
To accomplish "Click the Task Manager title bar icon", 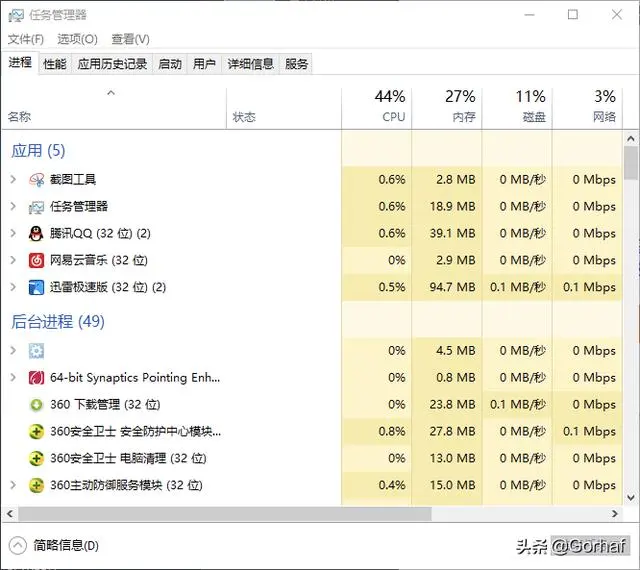I will click(x=16, y=15).
